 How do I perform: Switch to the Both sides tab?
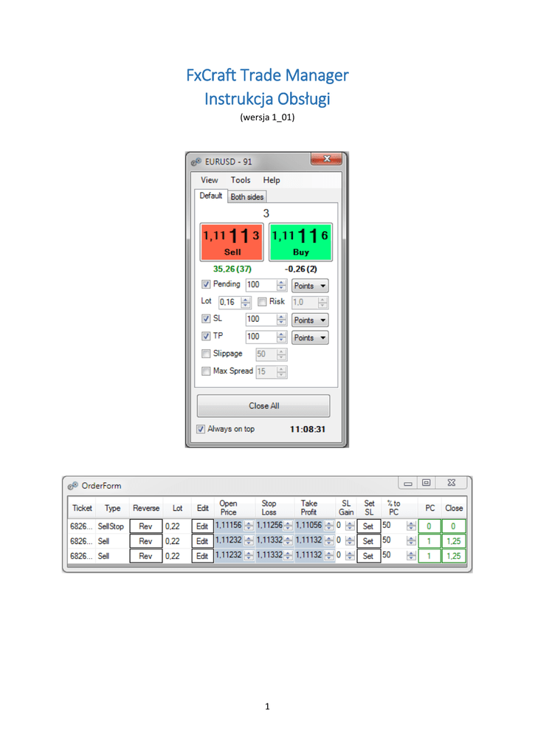(x=246, y=197)
